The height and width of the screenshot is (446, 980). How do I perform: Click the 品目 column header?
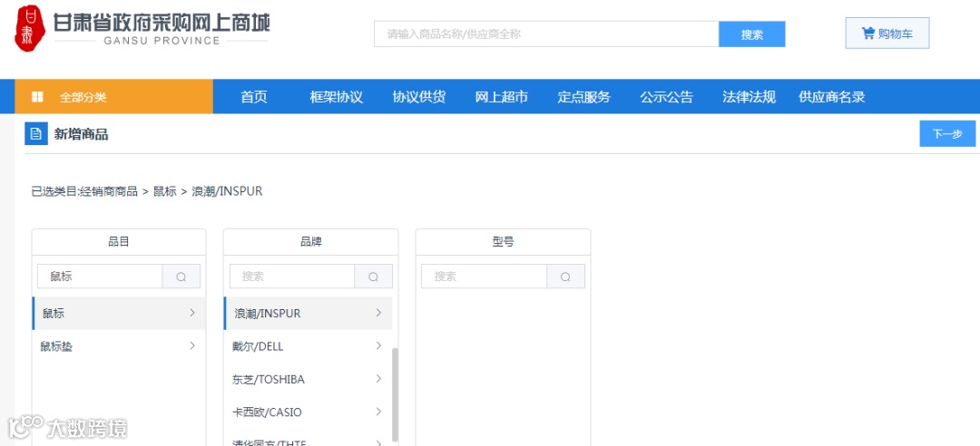[x=119, y=242]
